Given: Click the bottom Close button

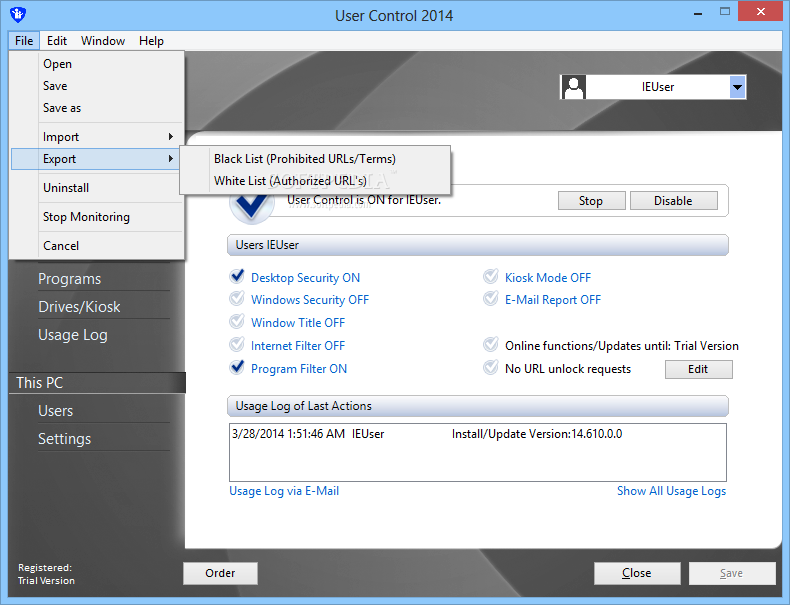Looking at the screenshot, I should pos(637,573).
